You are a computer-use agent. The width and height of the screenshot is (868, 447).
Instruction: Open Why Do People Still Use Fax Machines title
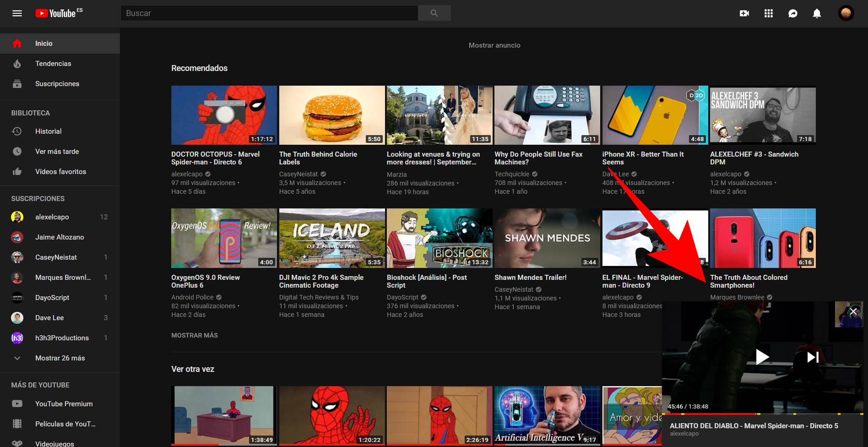point(538,158)
